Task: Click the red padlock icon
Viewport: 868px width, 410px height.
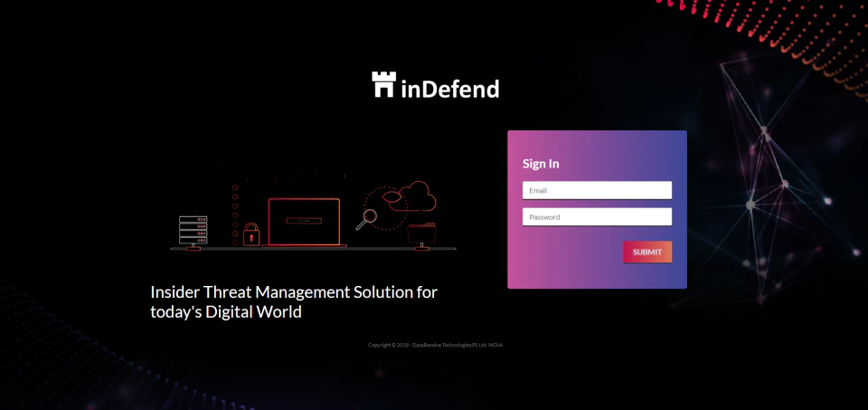Action: click(251, 234)
